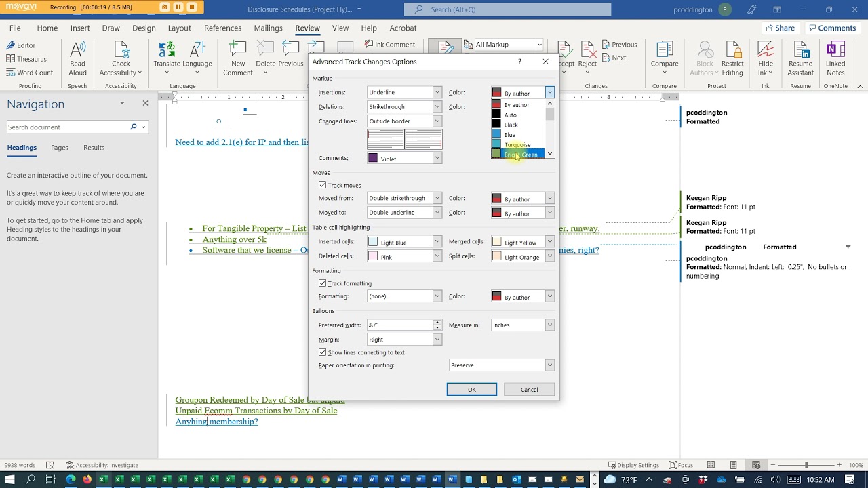Open the Pages tab in Navigation
The image size is (868, 488).
tap(60, 148)
